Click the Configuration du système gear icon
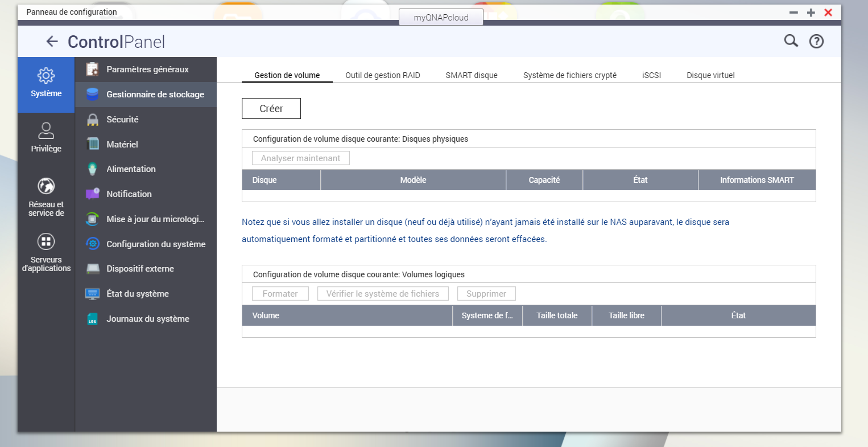 click(x=92, y=244)
